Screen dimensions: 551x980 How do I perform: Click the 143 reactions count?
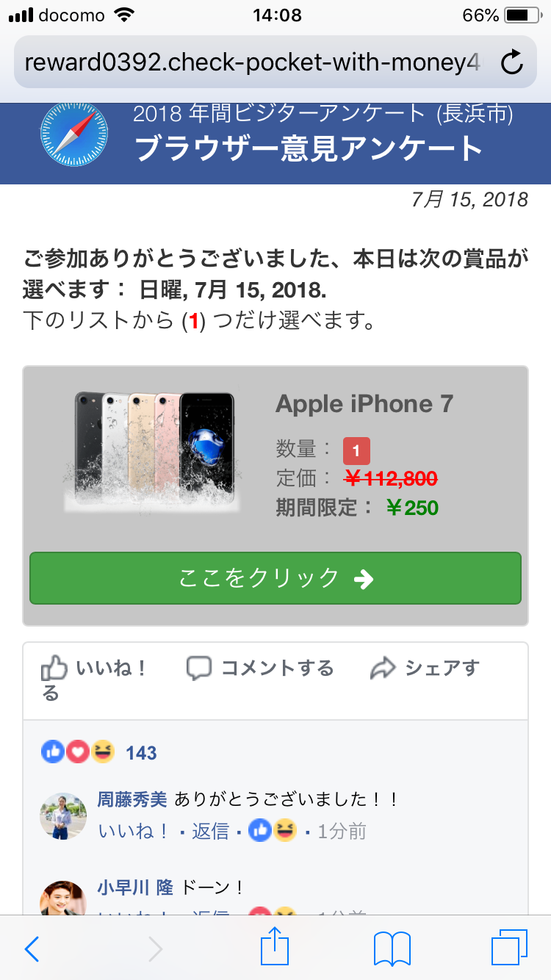[141, 753]
